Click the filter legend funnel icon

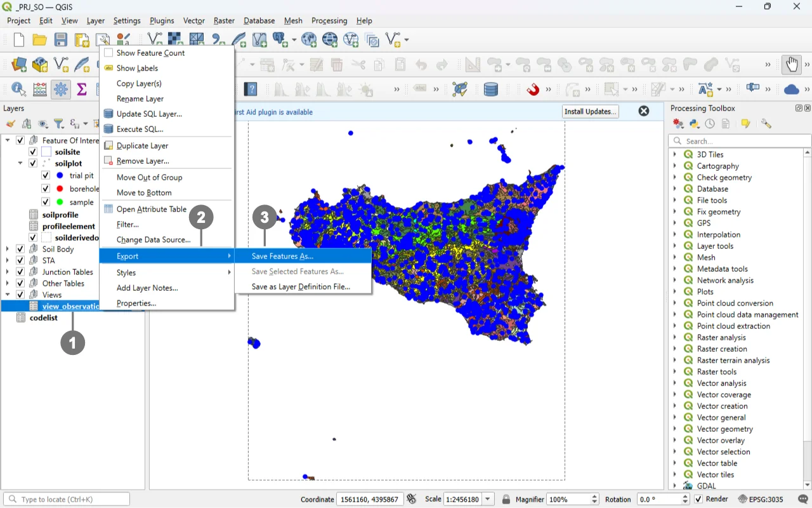point(58,124)
